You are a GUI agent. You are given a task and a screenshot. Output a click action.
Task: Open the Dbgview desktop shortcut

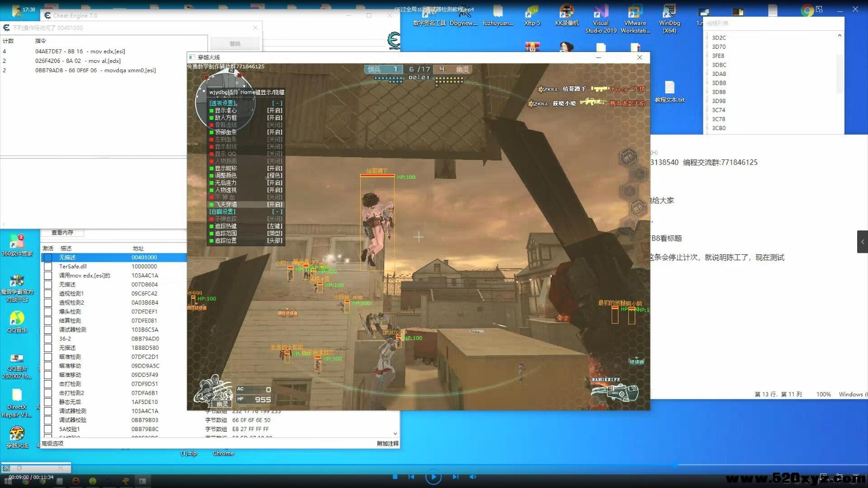point(463,15)
